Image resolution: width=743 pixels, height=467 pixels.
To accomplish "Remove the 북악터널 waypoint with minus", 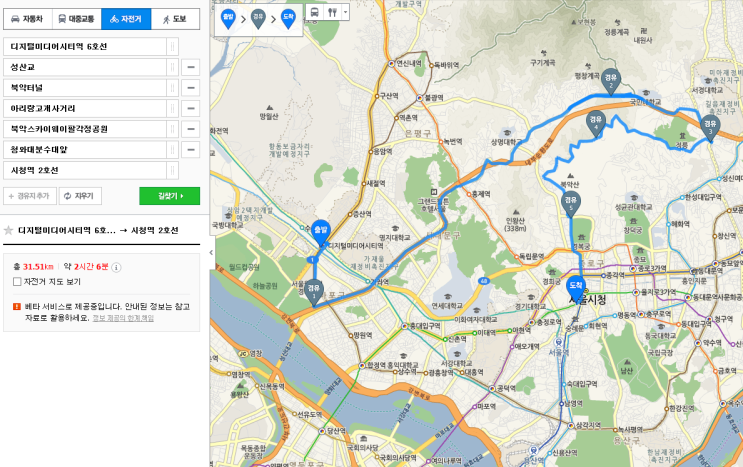I will [x=190, y=88].
